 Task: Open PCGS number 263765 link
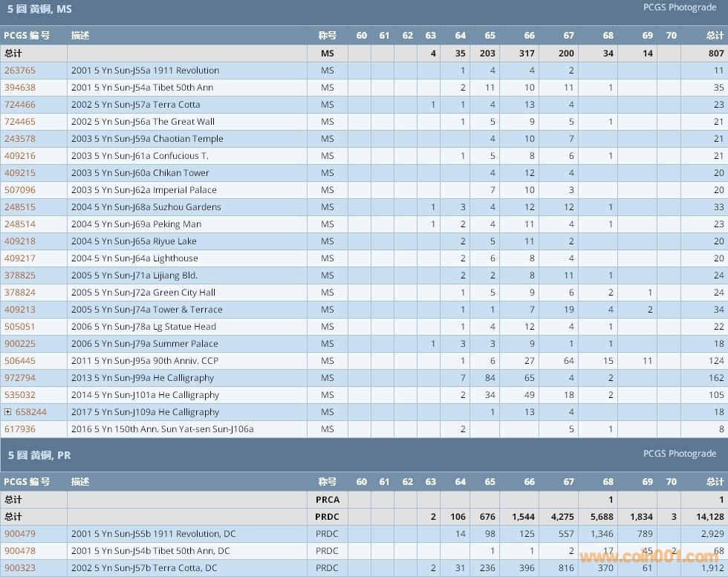pos(20,71)
